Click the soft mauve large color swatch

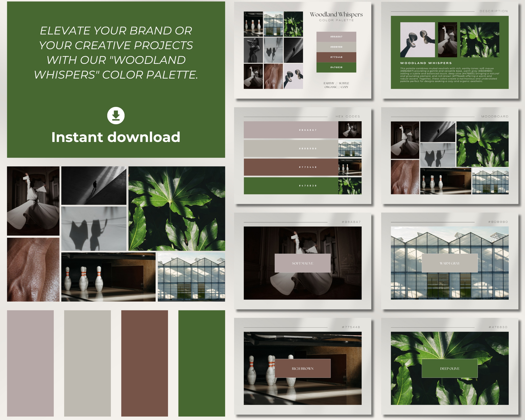tap(30, 363)
